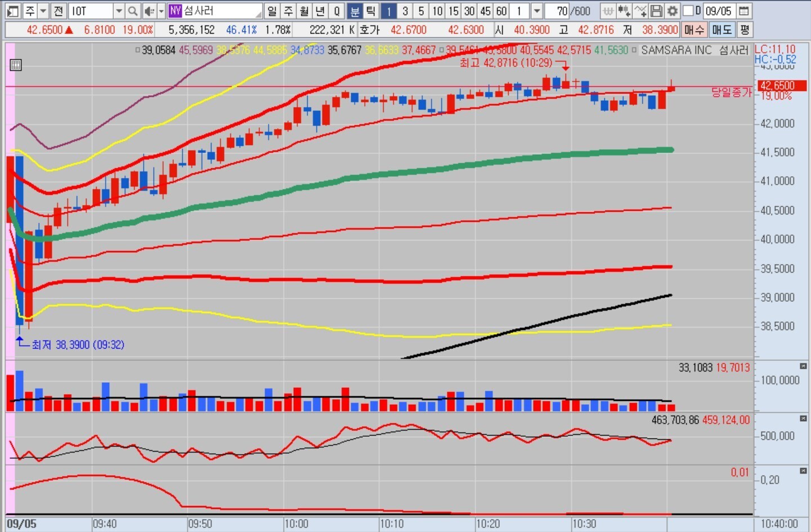Select the tick (틱) chart mode
Viewport: 811px width, 532px height.
(370, 11)
